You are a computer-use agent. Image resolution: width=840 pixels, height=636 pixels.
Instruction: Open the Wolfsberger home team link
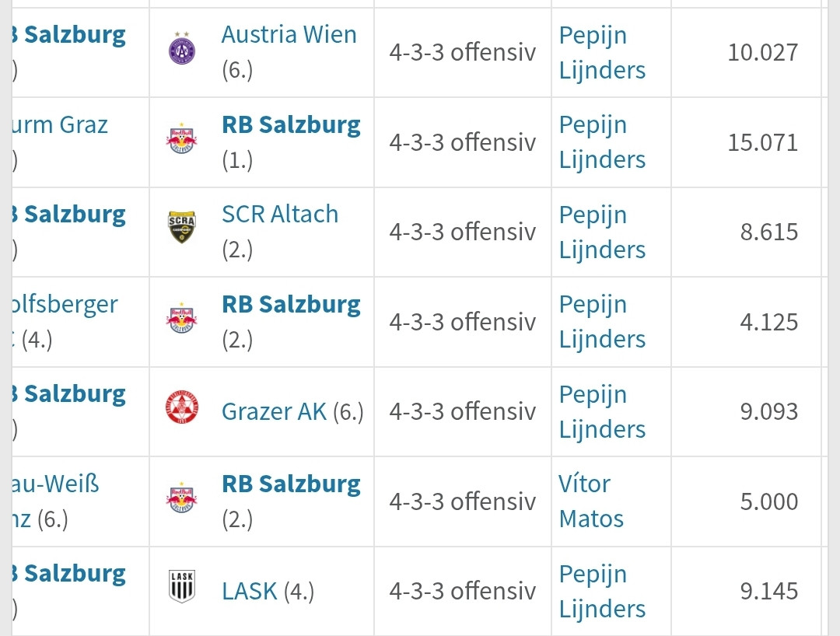click(x=65, y=305)
